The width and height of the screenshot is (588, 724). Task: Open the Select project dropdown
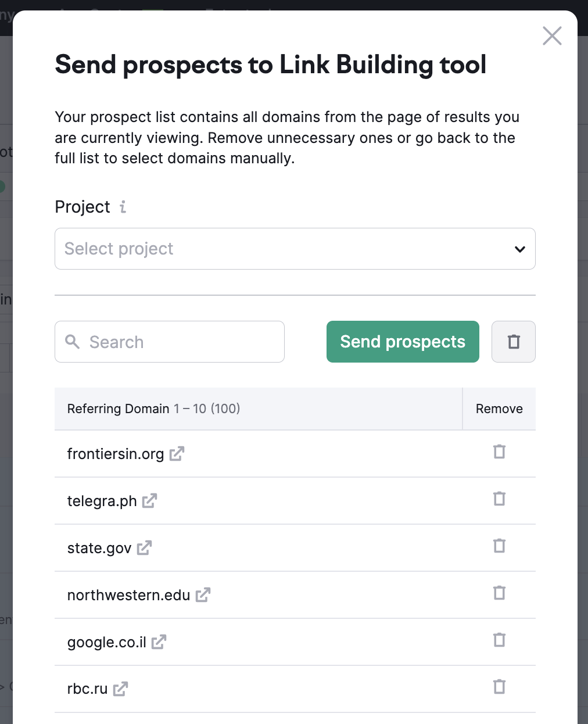point(295,249)
